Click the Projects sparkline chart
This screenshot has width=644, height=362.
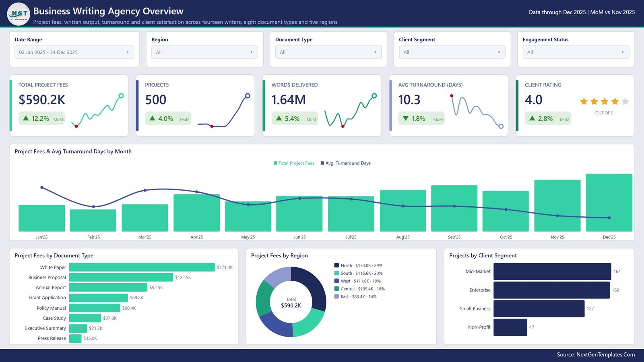(x=224, y=110)
